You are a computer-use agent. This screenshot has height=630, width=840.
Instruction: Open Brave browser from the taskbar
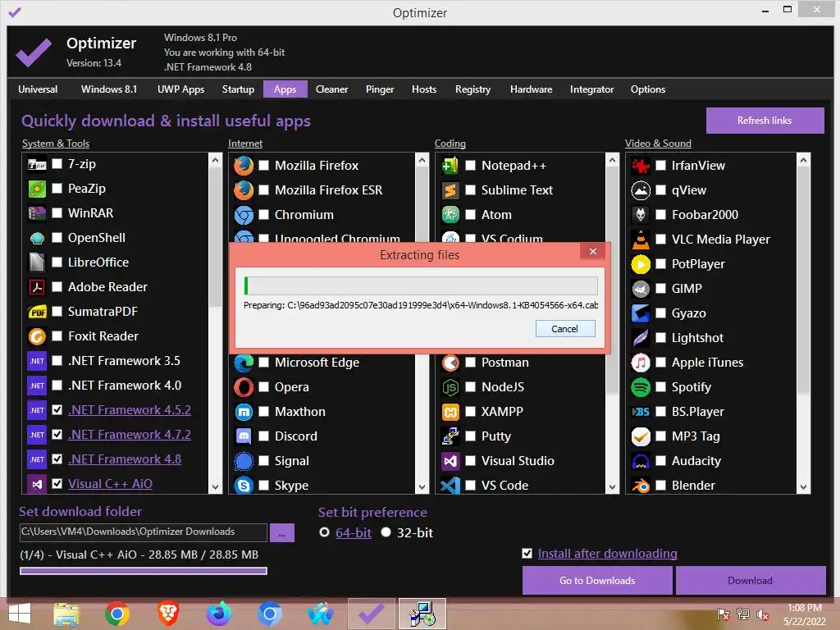click(x=167, y=614)
